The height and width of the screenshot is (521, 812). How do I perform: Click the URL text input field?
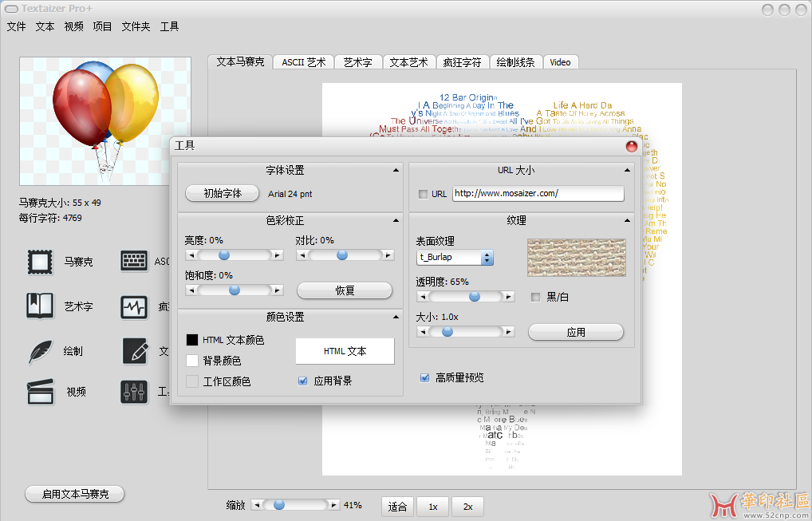[538, 194]
